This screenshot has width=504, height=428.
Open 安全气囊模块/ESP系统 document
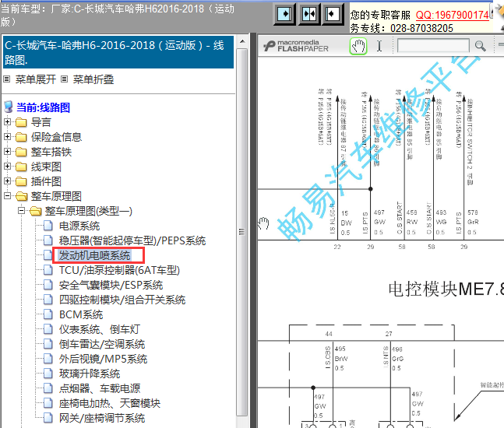tap(111, 285)
